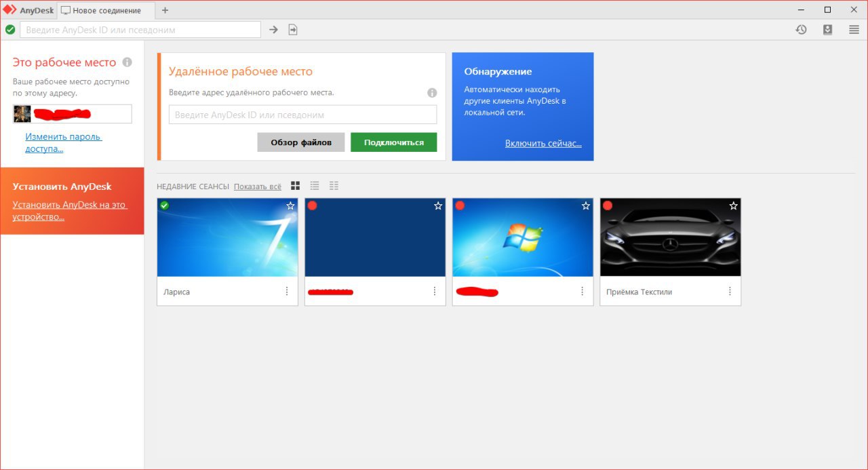Click Показать всё link for recent sessions
Viewport: 868px width, 470px height.
[x=258, y=187]
